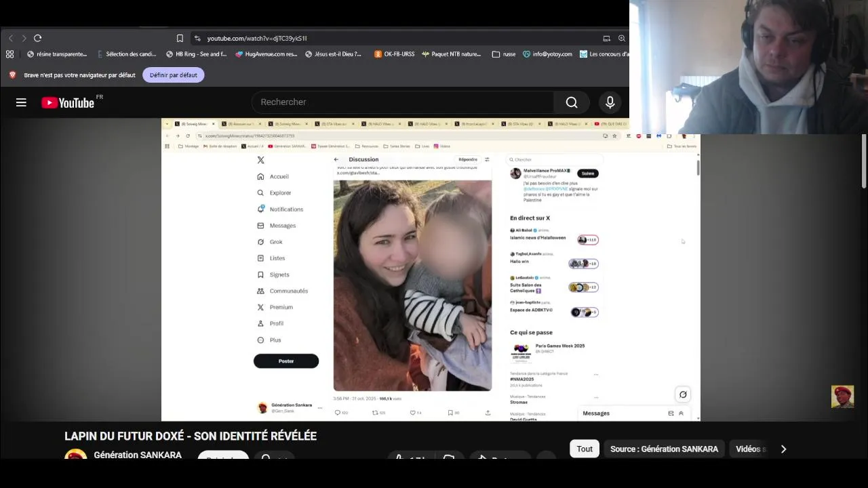Select the 'Source : Génération SANKARA' chip
This screenshot has height=488, width=868.
point(664,449)
